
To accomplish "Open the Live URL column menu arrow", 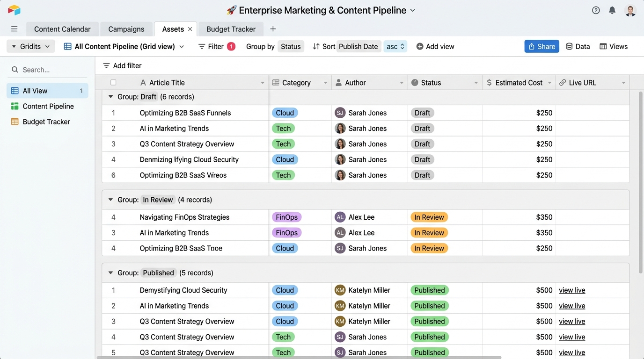I will (x=623, y=83).
